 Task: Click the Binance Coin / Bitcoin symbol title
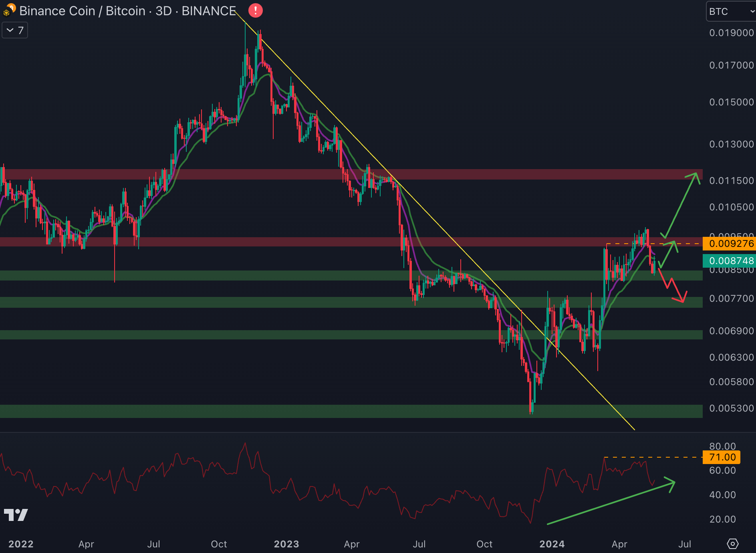[127, 11]
